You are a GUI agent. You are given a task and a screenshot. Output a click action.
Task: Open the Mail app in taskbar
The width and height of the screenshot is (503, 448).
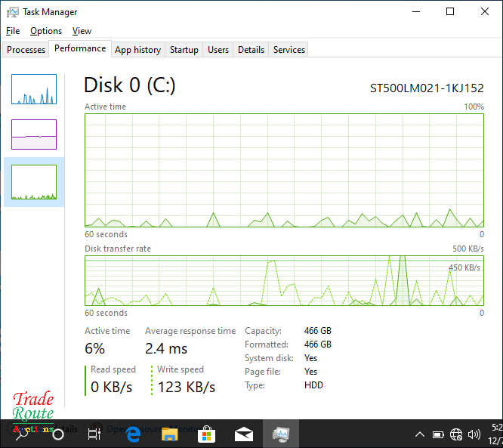244,434
